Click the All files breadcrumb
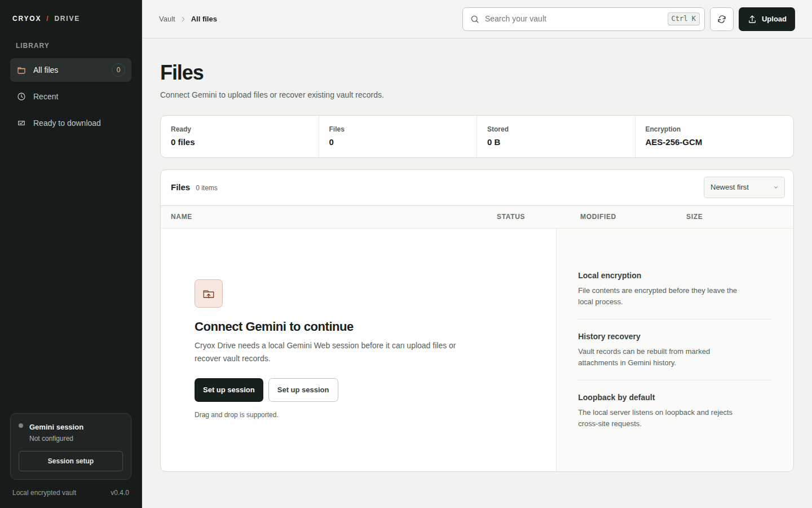 pyautogui.click(x=204, y=19)
